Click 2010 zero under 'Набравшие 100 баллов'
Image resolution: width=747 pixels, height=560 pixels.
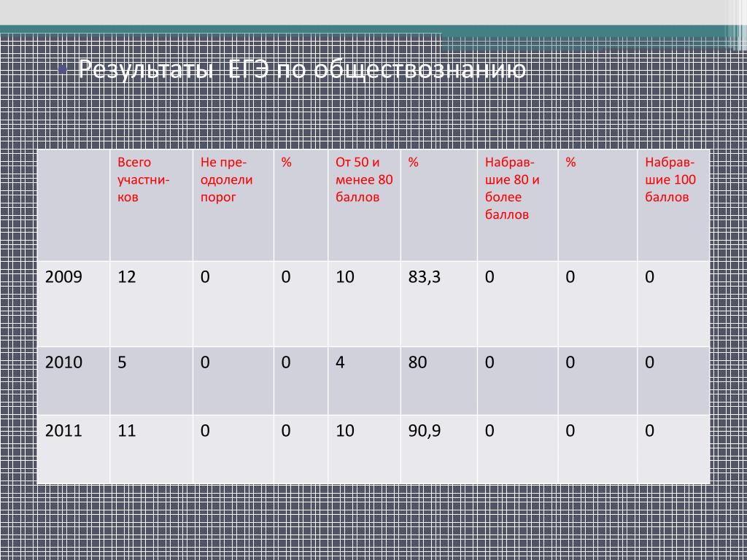click(x=650, y=363)
